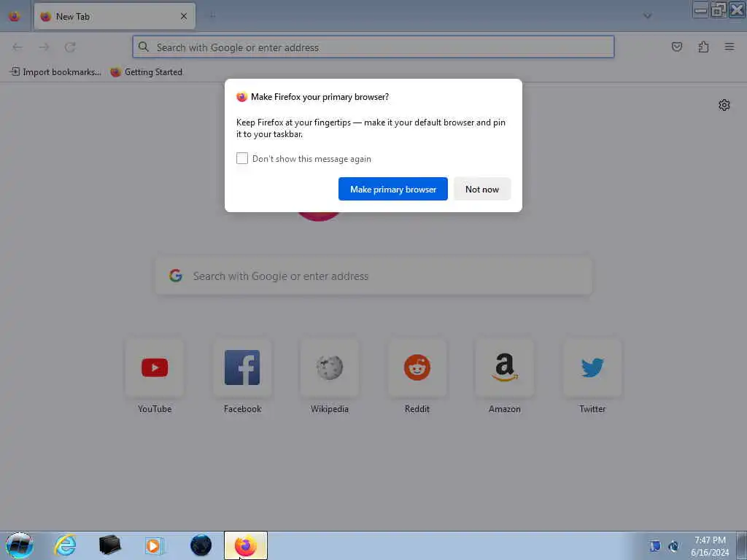747x560 pixels.
Task: Click the Google logo in page search box
Action: (176, 276)
